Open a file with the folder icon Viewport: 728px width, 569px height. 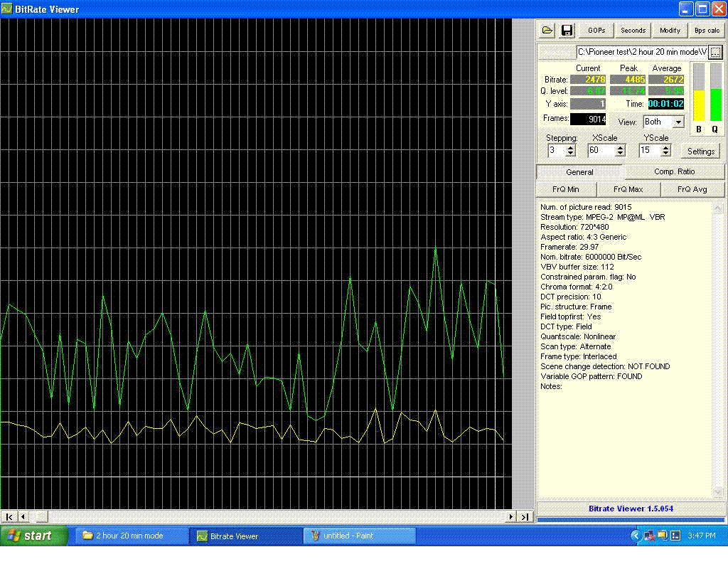547,31
